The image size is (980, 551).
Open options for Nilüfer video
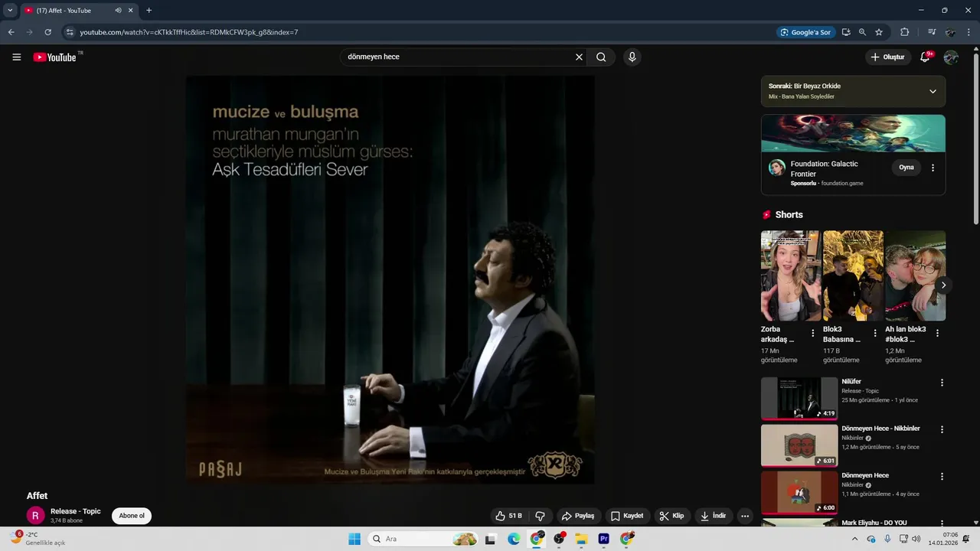tap(942, 383)
